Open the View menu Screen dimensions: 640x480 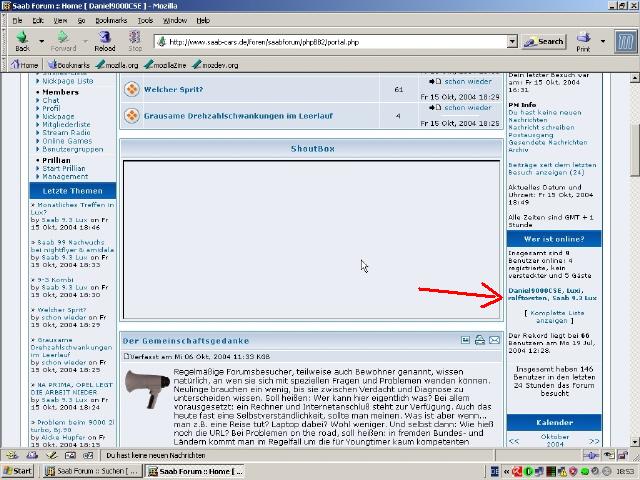[x=60, y=20]
